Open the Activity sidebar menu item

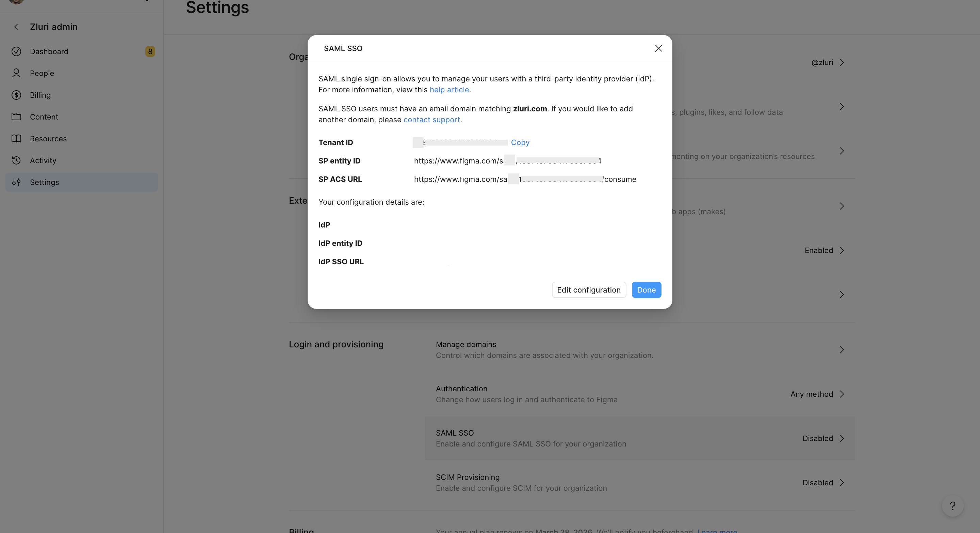coord(43,160)
